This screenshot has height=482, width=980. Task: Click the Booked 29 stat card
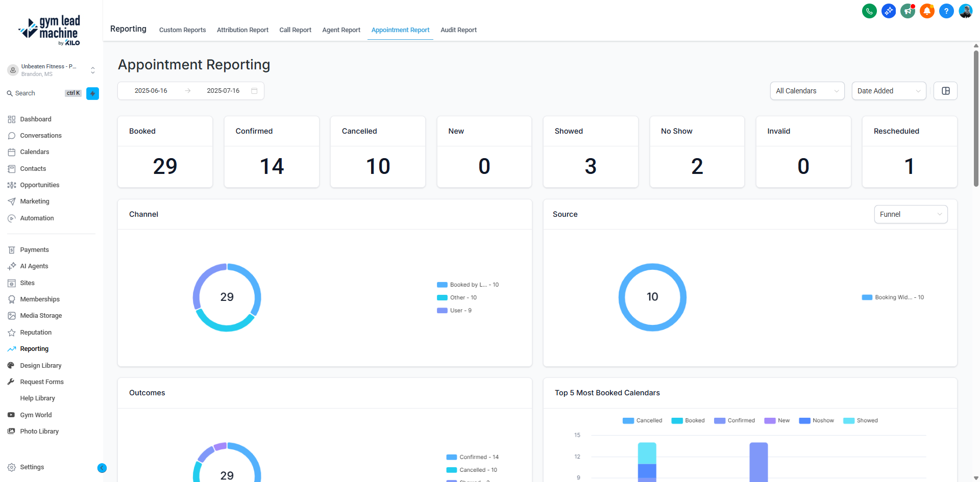[165, 152]
